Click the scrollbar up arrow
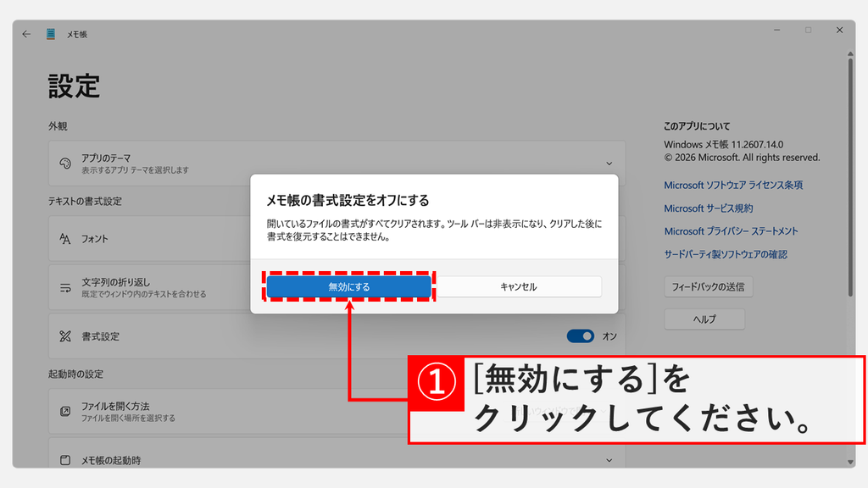868x488 pixels. pos(850,53)
